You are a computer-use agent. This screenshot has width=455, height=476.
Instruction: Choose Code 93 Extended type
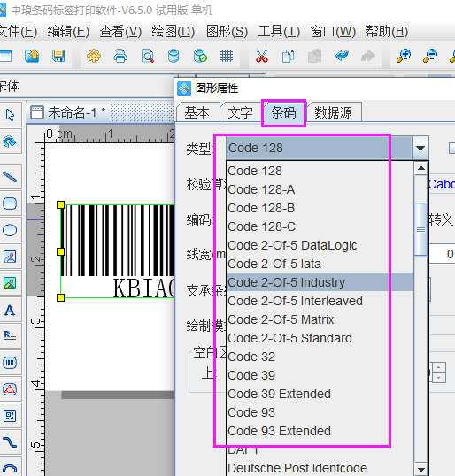[x=320, y=431]
